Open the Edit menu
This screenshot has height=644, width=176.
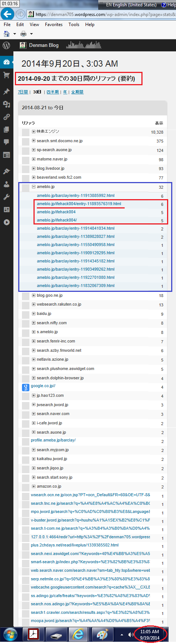pos(20,25)
